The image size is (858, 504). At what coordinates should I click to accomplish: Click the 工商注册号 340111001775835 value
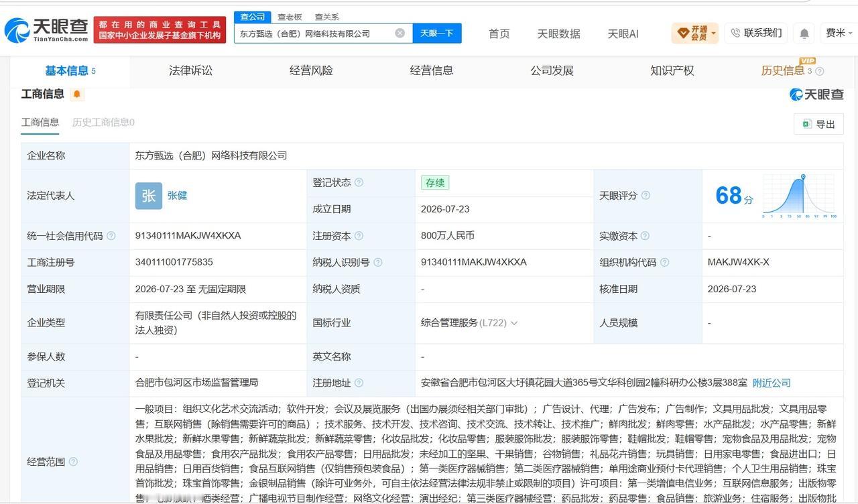pos(174,263)
